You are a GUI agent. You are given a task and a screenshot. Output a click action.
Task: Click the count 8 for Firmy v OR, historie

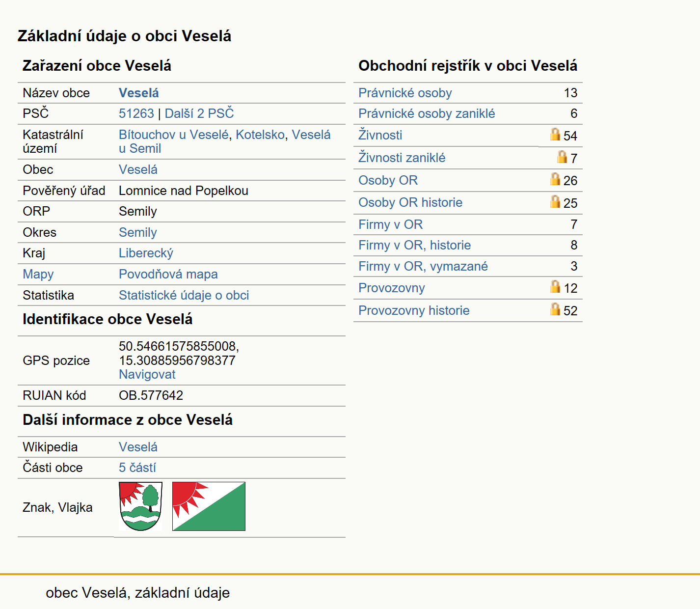pyautogui.click(x=574, y=245)
